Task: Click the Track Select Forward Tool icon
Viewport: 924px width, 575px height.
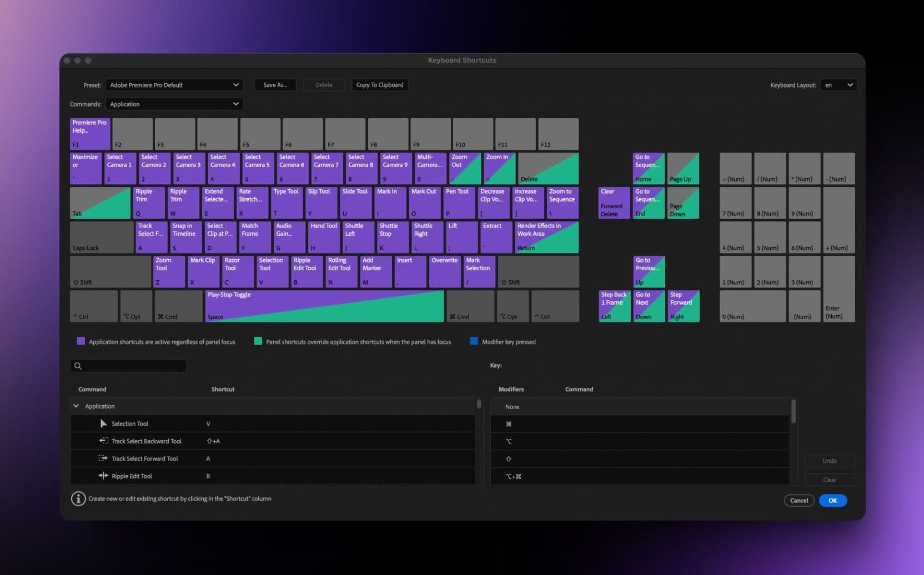Action: pyautogui.click(x=103, y=458)
